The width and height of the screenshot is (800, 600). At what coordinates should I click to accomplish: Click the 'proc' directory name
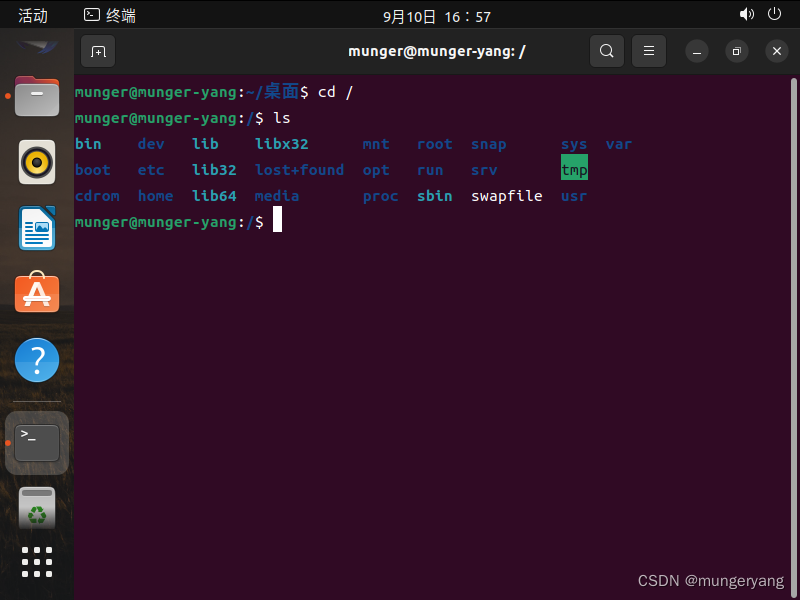pos(381,197)
